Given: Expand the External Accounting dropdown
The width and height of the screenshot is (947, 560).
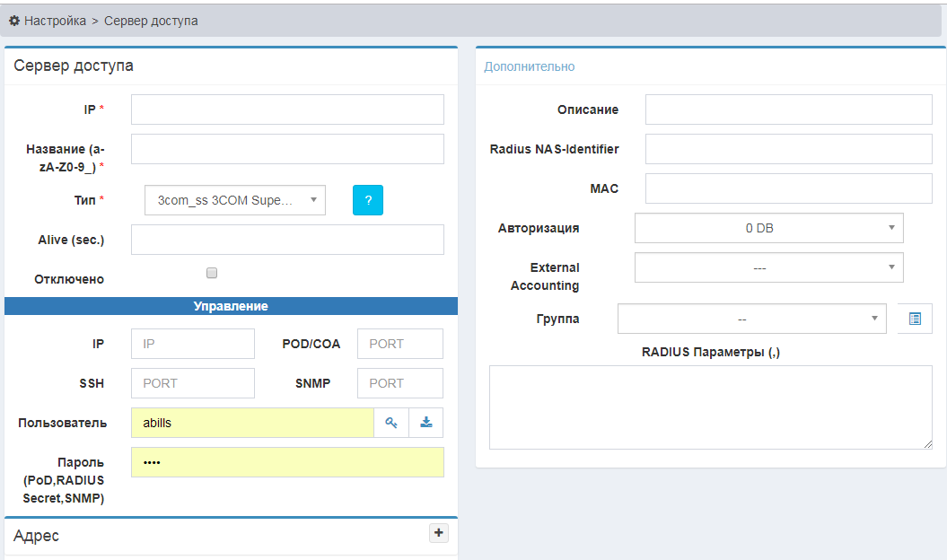Looking at the screenshot, I should (768, 267).
